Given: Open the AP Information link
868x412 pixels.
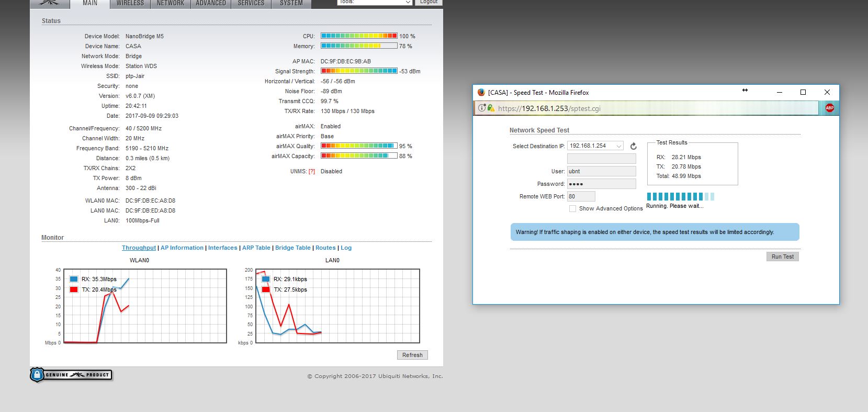Looking at the screenshot, I should coord(182,248).
